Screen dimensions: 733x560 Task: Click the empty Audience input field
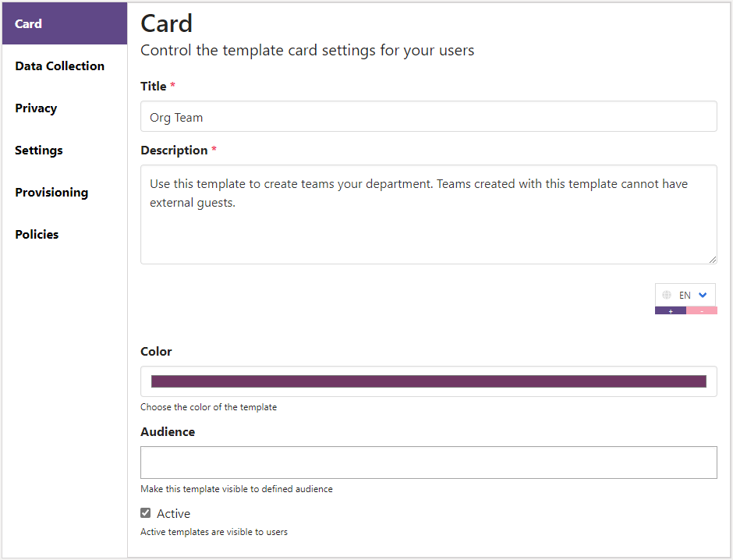point(428,462)
